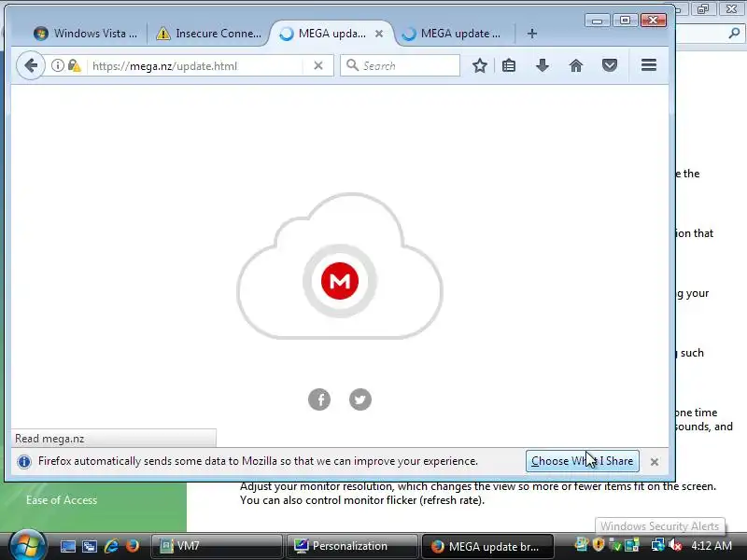Viewport: 747px width, 560px height.
Task: Click Choose What I Share button
Action: (x=582, y=461)
